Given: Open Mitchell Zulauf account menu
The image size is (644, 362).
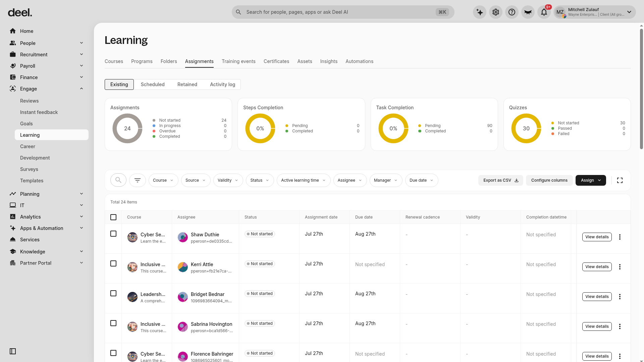Looking at the screenshot, I should click(x=595, y=12).
